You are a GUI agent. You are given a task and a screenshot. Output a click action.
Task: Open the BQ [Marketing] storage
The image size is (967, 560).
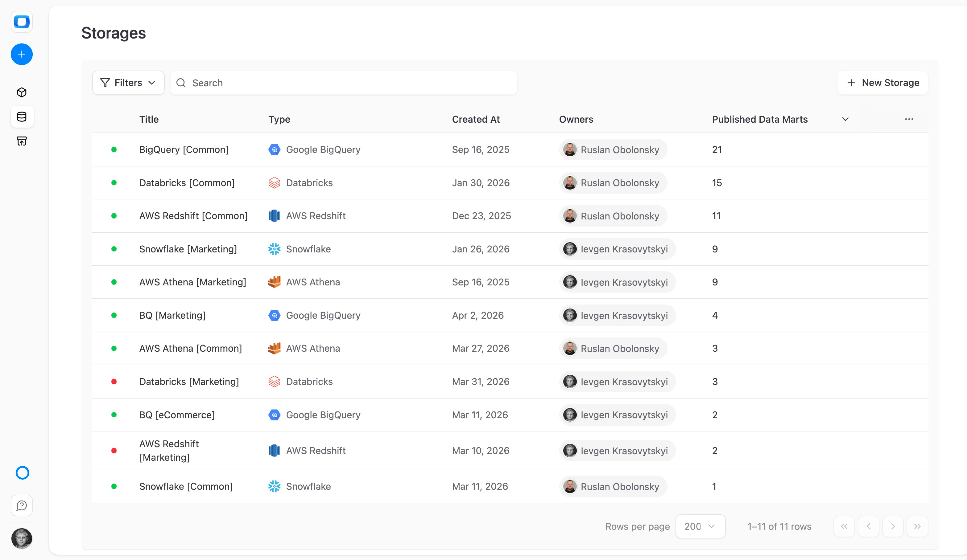click(172, 316)
